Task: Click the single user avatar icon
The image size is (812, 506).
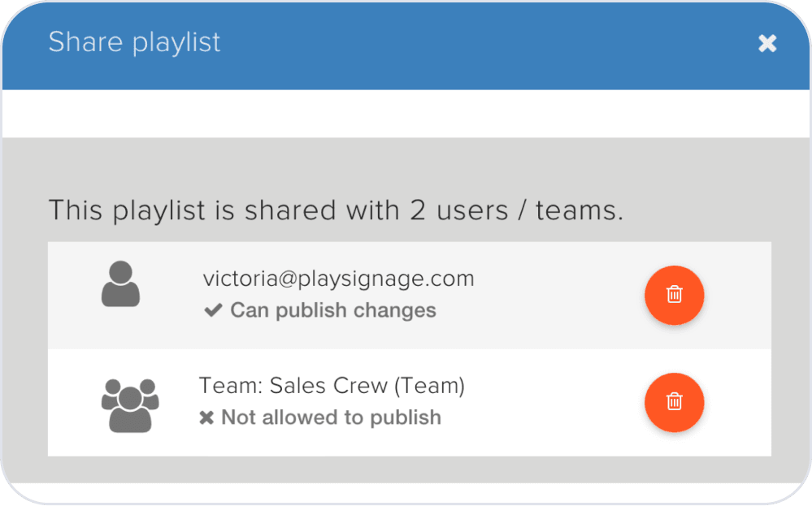Action: point(120,283)
